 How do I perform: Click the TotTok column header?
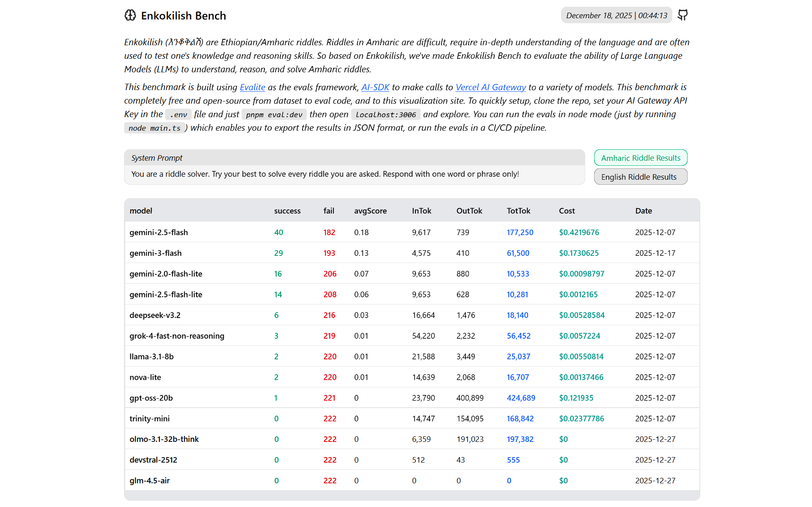click(x=518, y=211)
